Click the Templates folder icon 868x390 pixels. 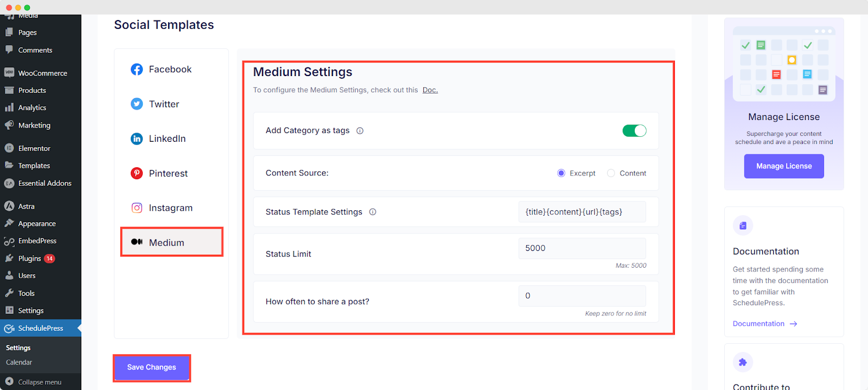pos(9,165)
